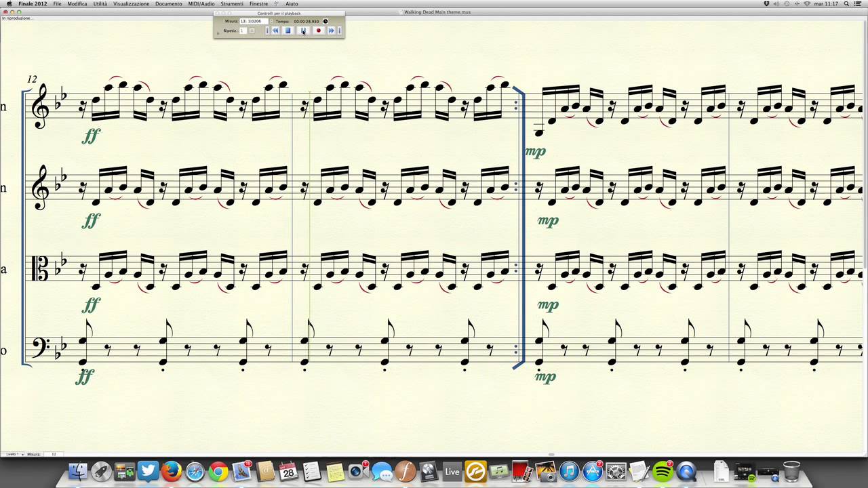Select the mp dynamic under the cello staff

[x=545, y=378]
